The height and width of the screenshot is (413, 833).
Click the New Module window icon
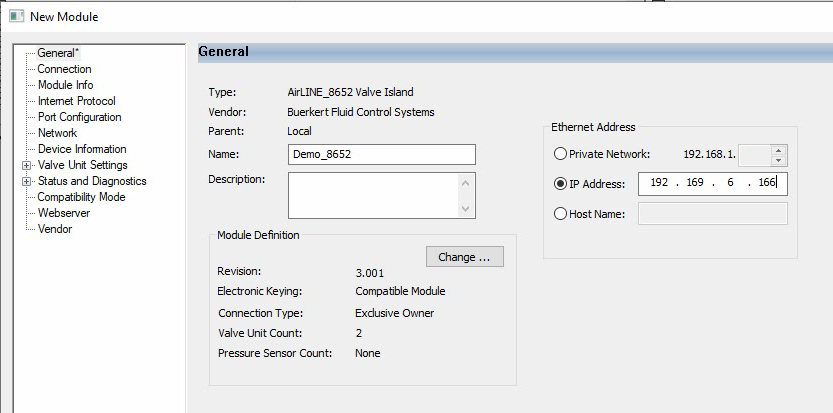(x=16, y=16)
